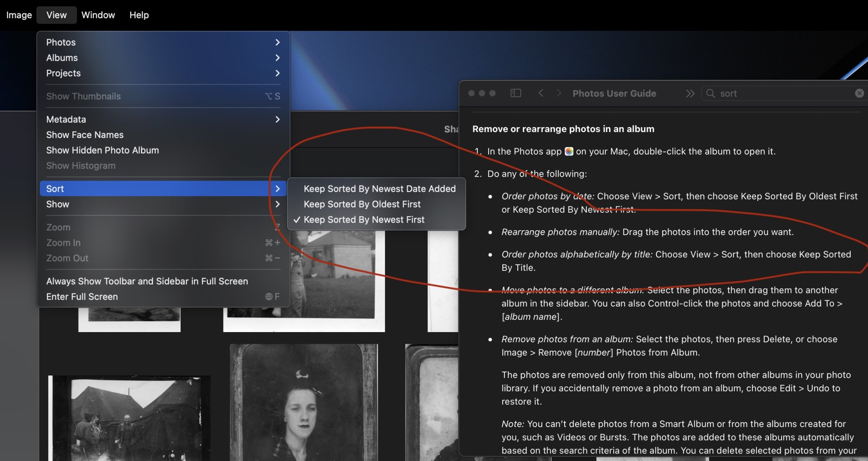Close the open View menu
Screen dimensions: 868x461
(56, 15)
